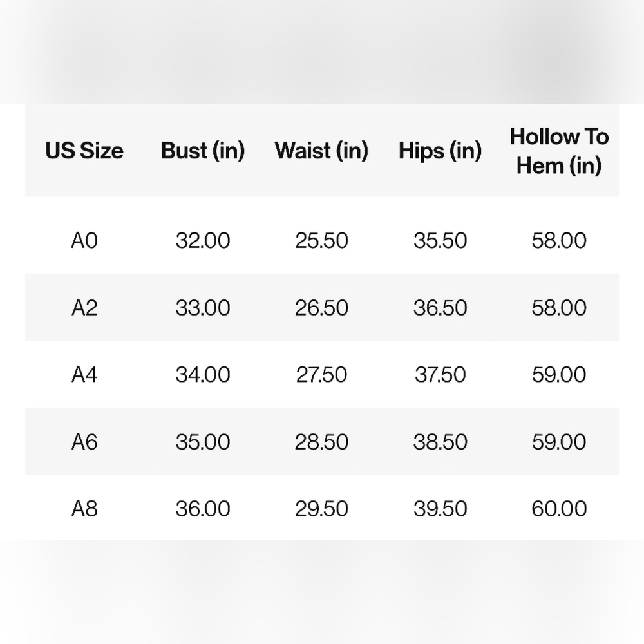Click the 36.00 bust value for A8
Viewport: 644px width, 644px height.
click(202, 509)
